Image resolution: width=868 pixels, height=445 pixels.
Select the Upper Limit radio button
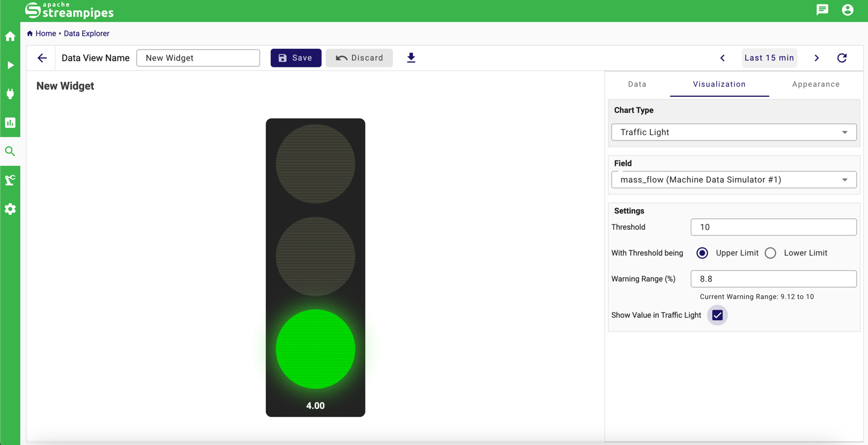pyautogui.click(x=702, y=253)
